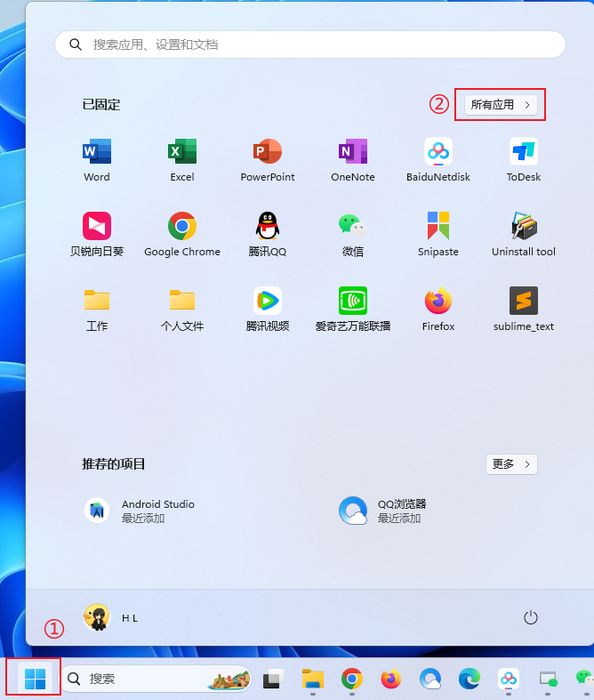Launch 腾讯视频

(268, 310)
